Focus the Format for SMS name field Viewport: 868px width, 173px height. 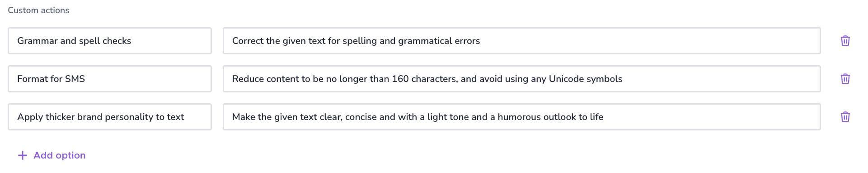[110, 79]
